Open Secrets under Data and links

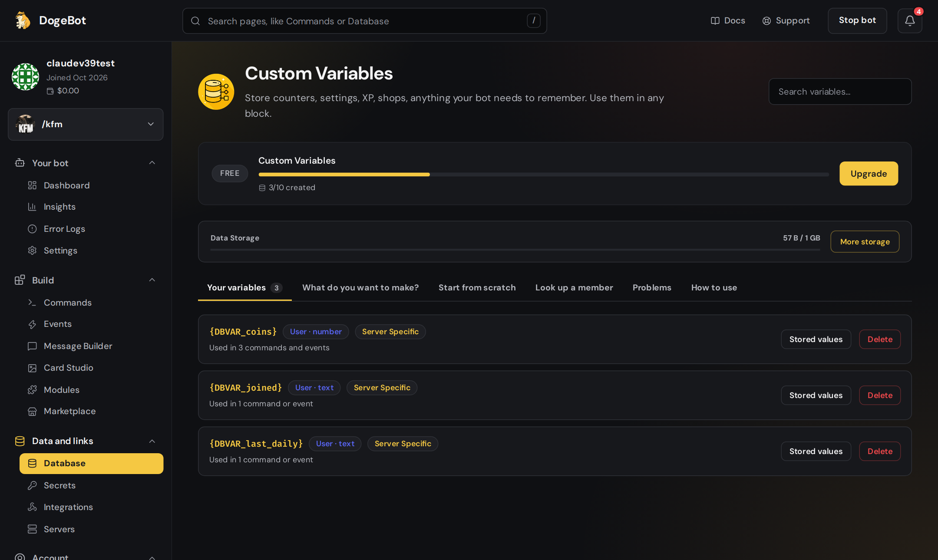point(59,485)
